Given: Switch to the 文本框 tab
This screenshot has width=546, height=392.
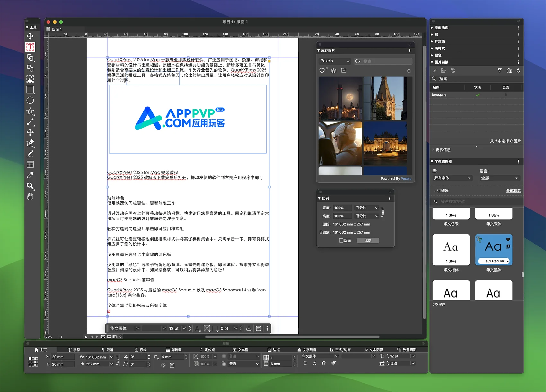Looking at the screenshot, I should [x=240, y=350].
